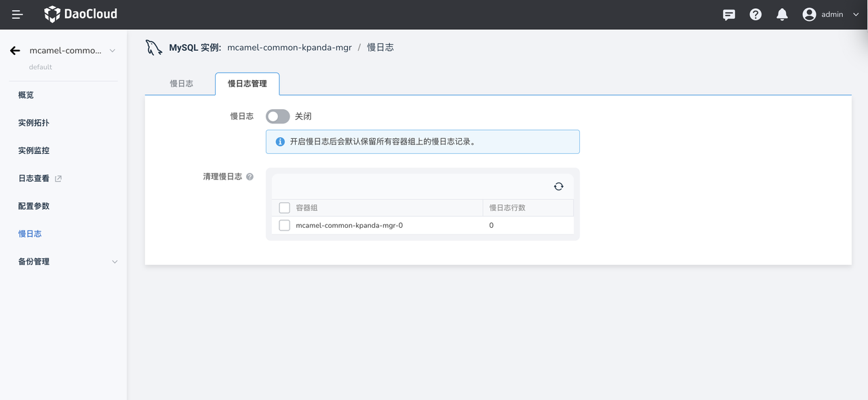Expand the mcamel-common instance dropdown
The image size is (868, 400).
tap(113, 51)
